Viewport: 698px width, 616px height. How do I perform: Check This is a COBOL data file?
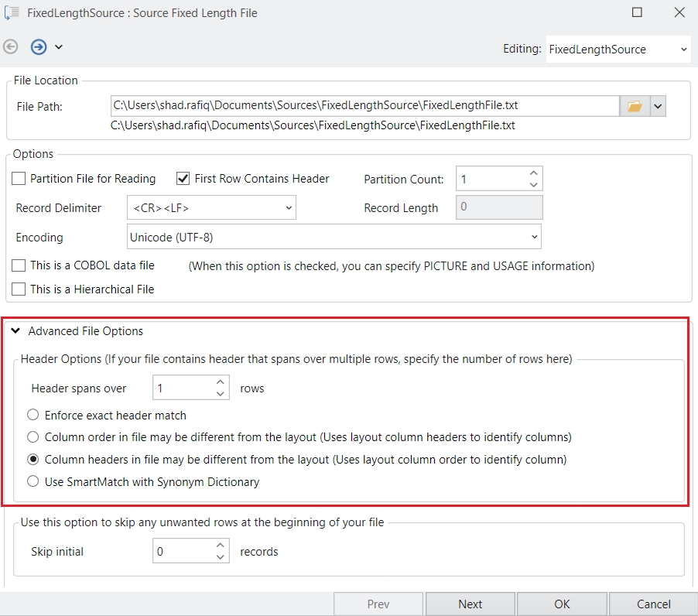[x=19, y=265]
